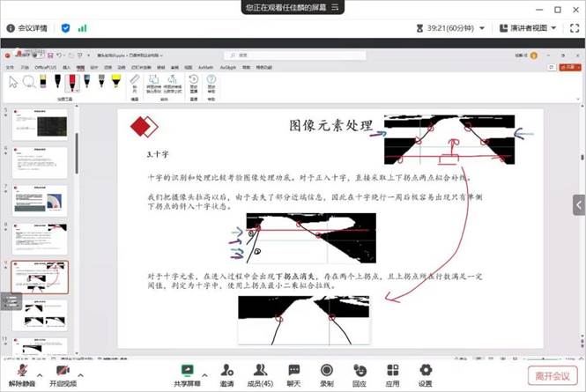586x392 pixels.
Task: Open the 回应 reactions icon
Action: pyautogui.click(x=360, y=374)
